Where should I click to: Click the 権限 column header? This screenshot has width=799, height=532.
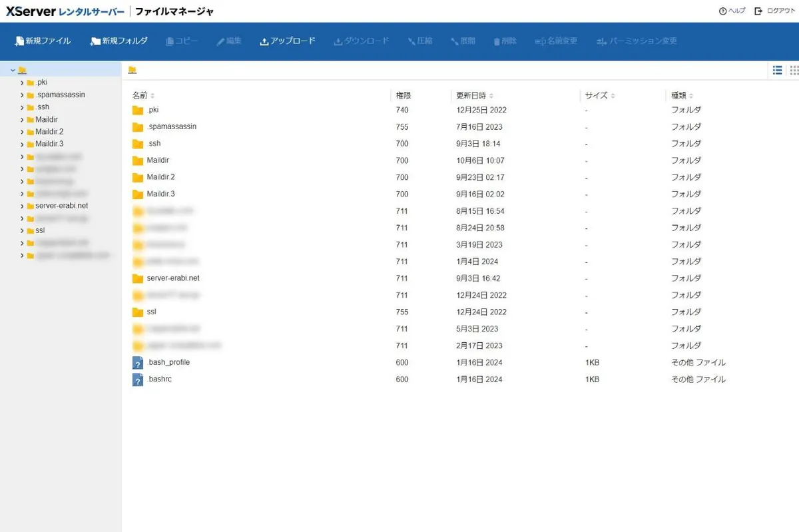click(403, 96)
